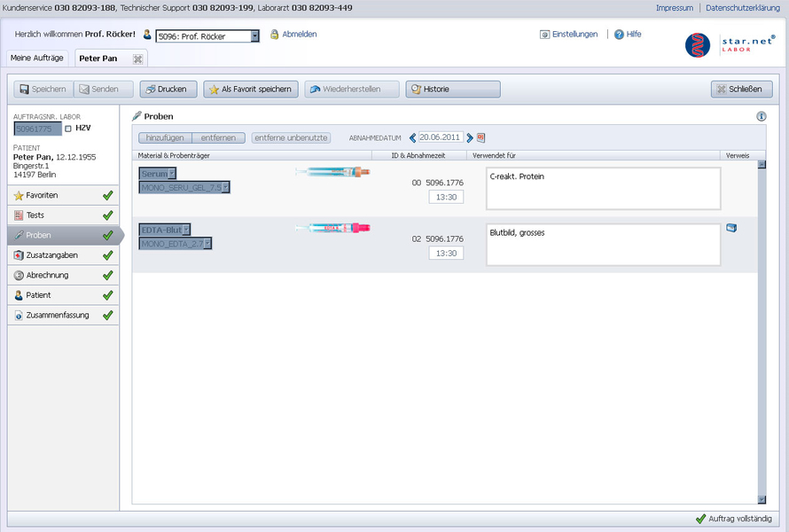Click the Serum row time field 13:30

point(446,197)
